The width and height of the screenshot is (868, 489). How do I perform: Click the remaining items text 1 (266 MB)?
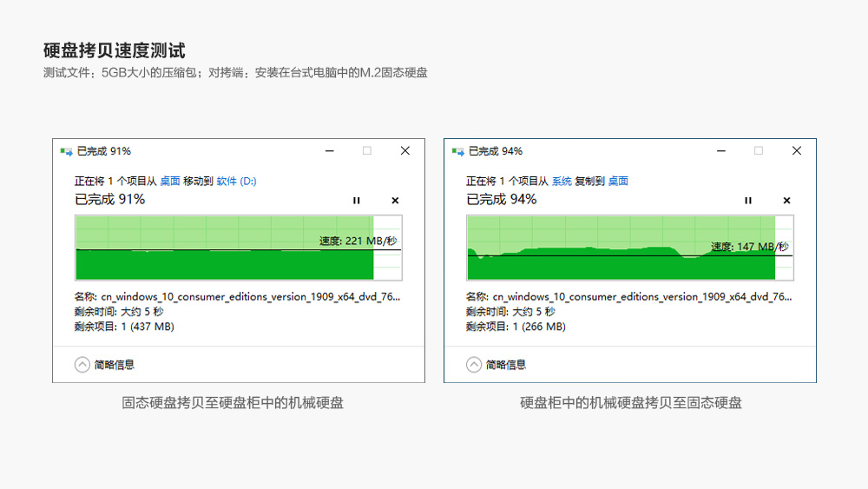[x=538, y=327]
